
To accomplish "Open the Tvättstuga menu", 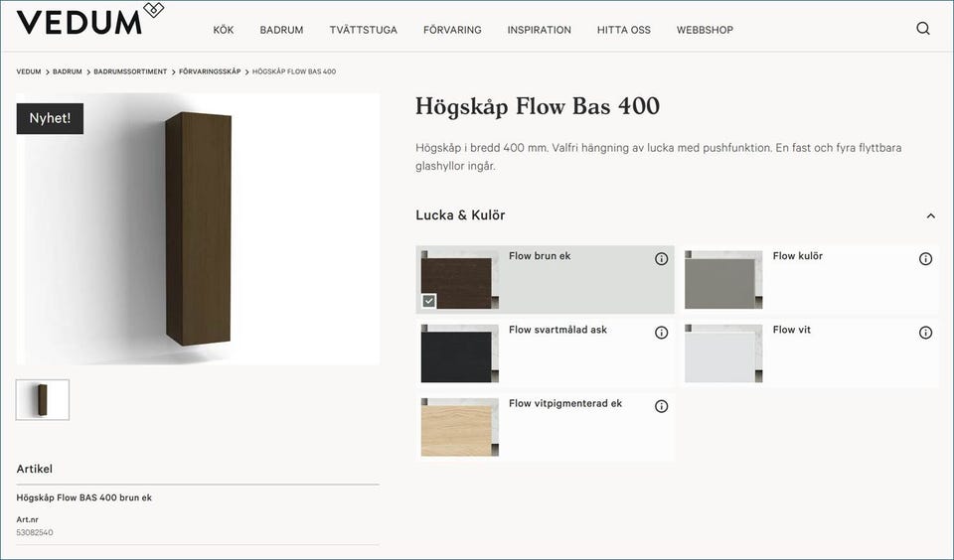I will click(364, 30).
